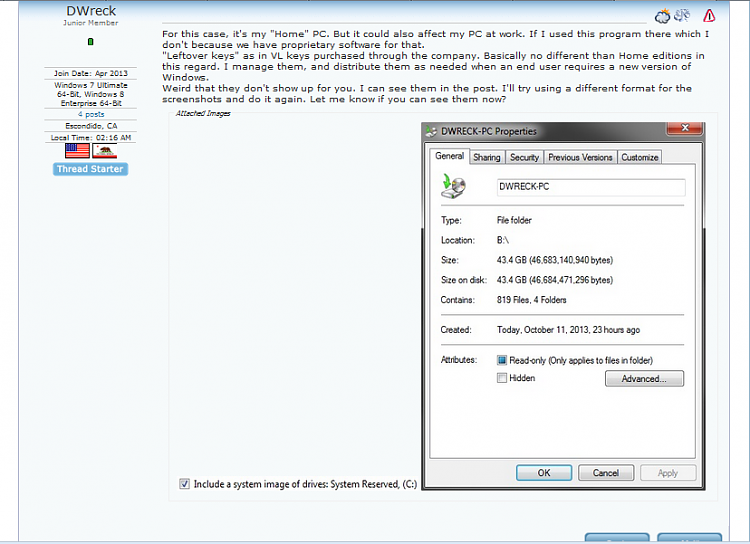Click the Join Date: Apr 2013 text

click(x=91, y=73)
